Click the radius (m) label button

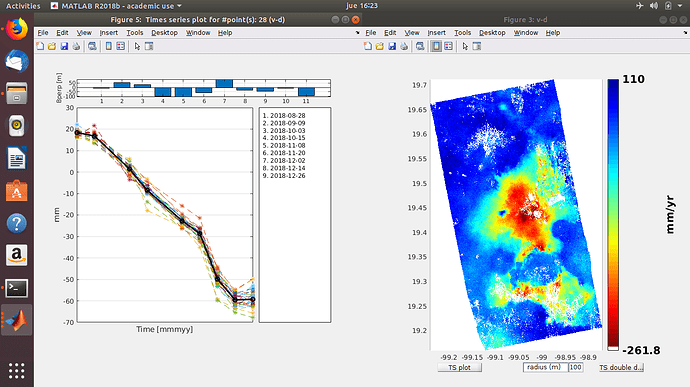click(x=544, y=367)
